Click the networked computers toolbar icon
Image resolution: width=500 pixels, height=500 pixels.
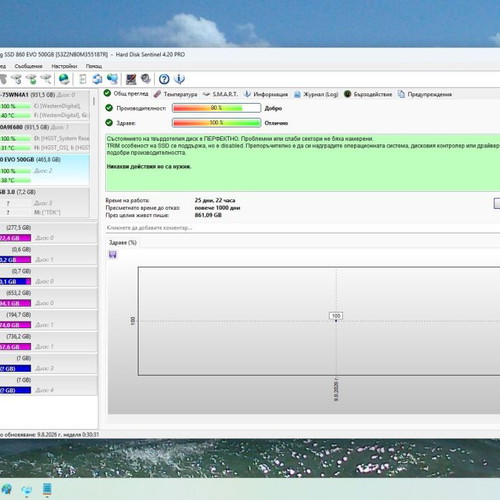tap(113, 79)
